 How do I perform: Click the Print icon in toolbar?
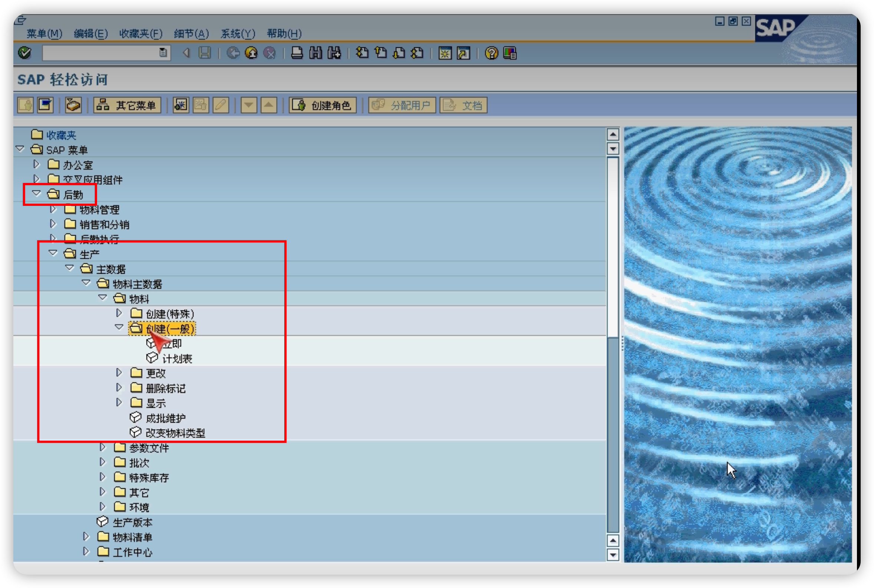click(297, 53)
